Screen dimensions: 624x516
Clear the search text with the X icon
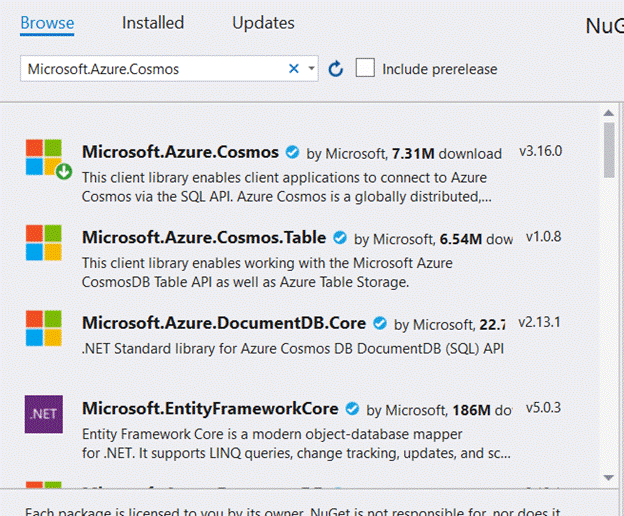tap(294, 69)
